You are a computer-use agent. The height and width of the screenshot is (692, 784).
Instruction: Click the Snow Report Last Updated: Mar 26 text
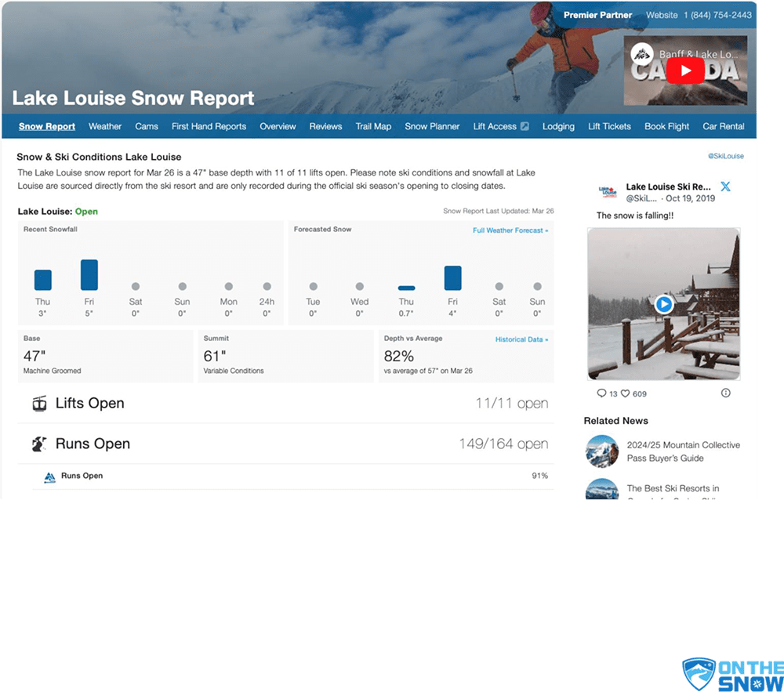498,211
